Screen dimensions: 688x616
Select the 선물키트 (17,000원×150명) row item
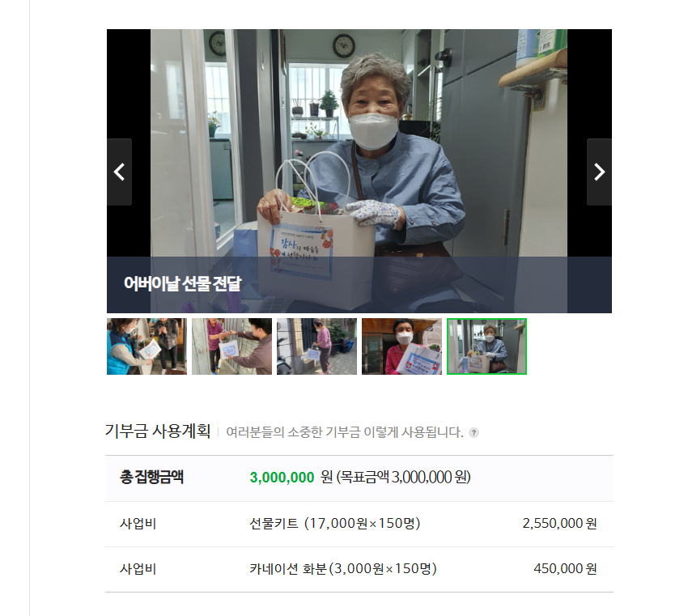click(335, 524)
